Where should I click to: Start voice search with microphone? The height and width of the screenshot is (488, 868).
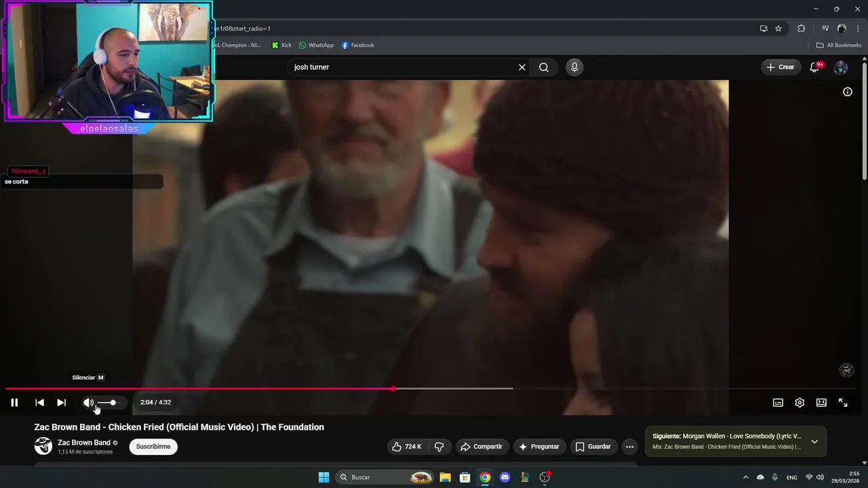574,67
